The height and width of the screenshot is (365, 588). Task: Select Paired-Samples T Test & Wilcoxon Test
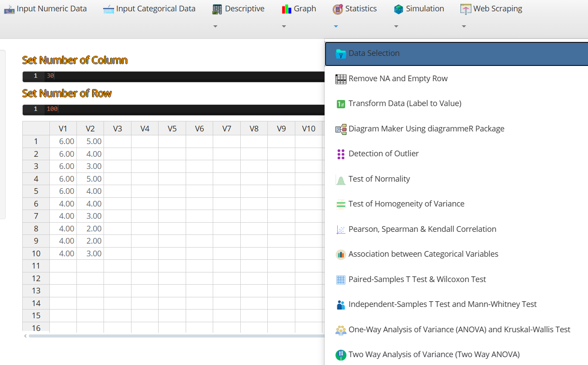click(x=417, y=279)
